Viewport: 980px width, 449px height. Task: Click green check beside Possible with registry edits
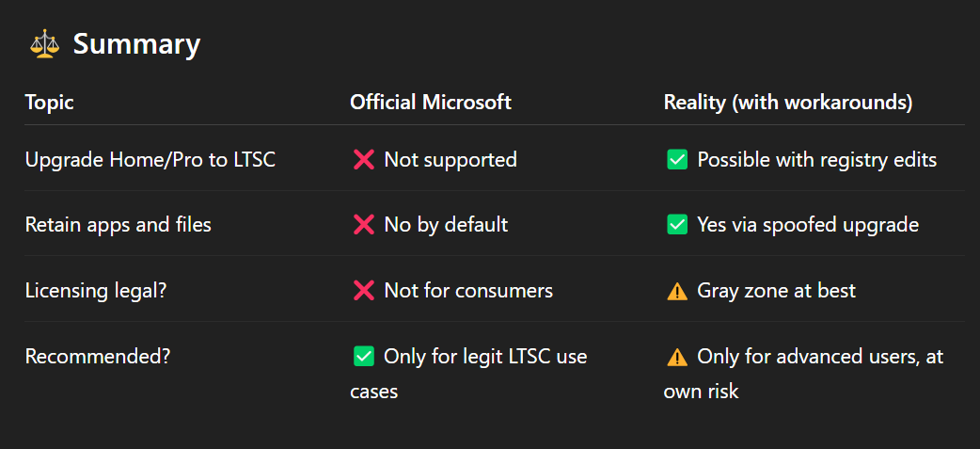click(677, 160)
